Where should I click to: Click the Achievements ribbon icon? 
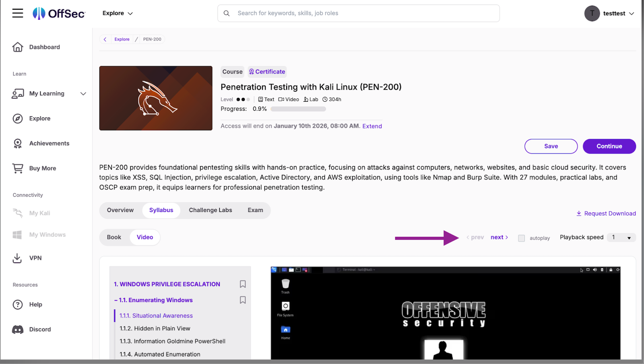click(18, 144)
